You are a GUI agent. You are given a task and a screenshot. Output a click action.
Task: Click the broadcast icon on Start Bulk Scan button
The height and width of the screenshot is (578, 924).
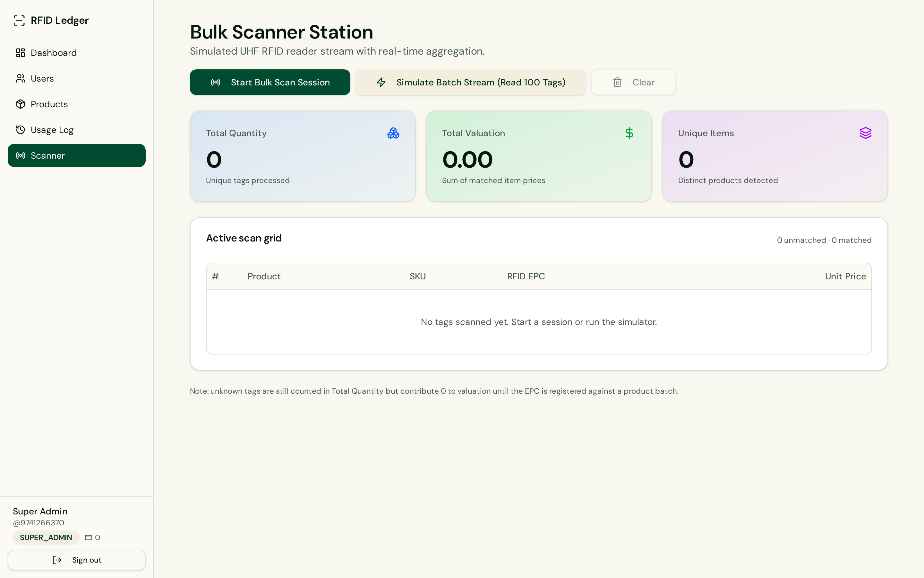pyautogui.click(x=216, y=82)
